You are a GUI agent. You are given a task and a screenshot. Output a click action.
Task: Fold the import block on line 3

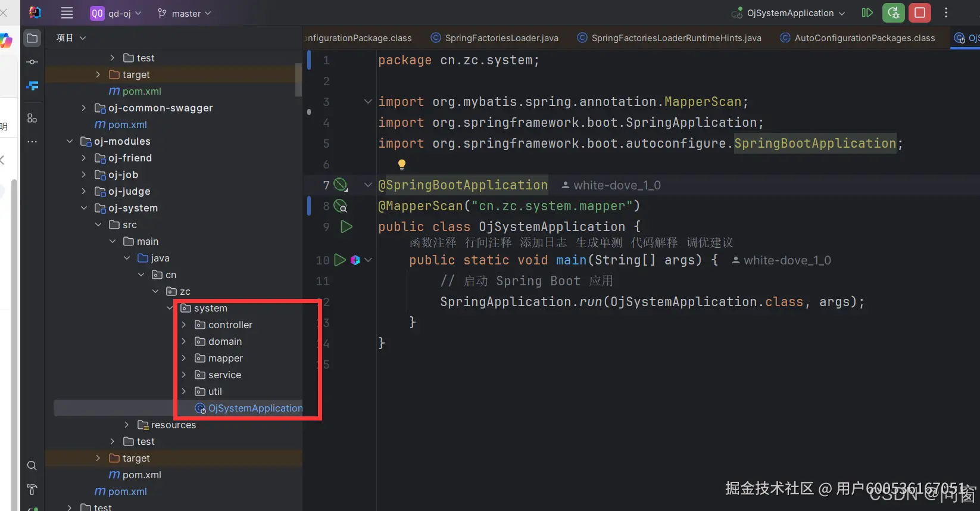click(x=368, y=101)
